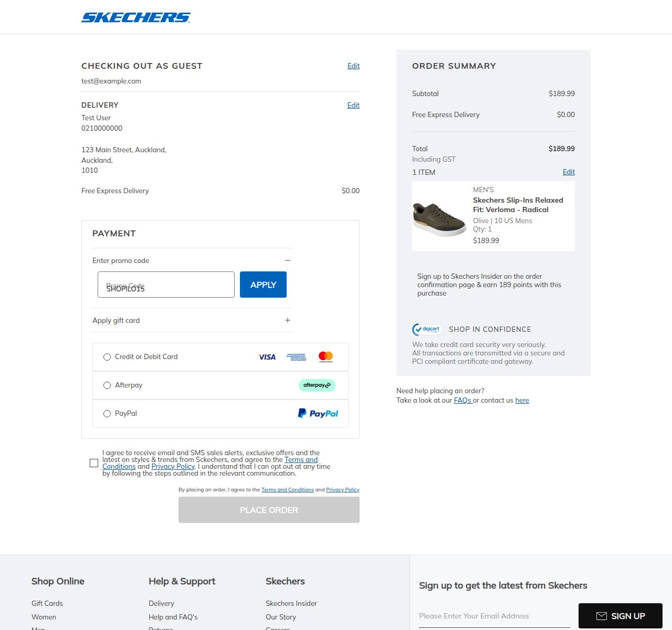Open Our Story footer link

(281, 617)
